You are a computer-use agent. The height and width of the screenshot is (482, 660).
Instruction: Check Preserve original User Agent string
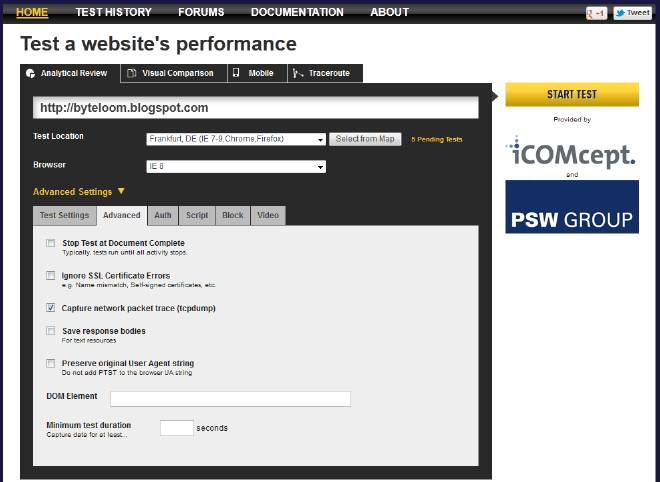51,363
